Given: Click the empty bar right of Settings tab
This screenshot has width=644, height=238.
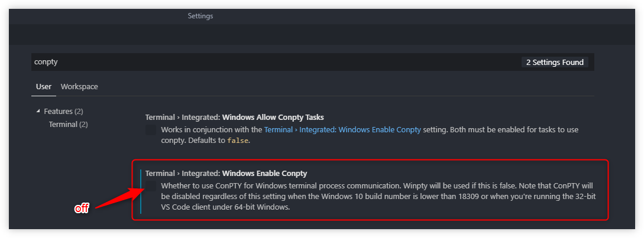Looking at the screenshot, I should (x=414, y=16).
